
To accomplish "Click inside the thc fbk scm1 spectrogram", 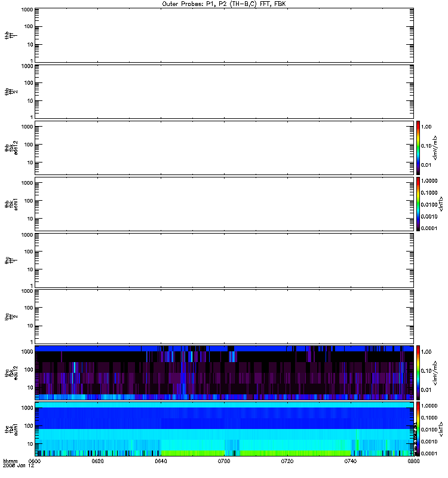I will point(224,429).
